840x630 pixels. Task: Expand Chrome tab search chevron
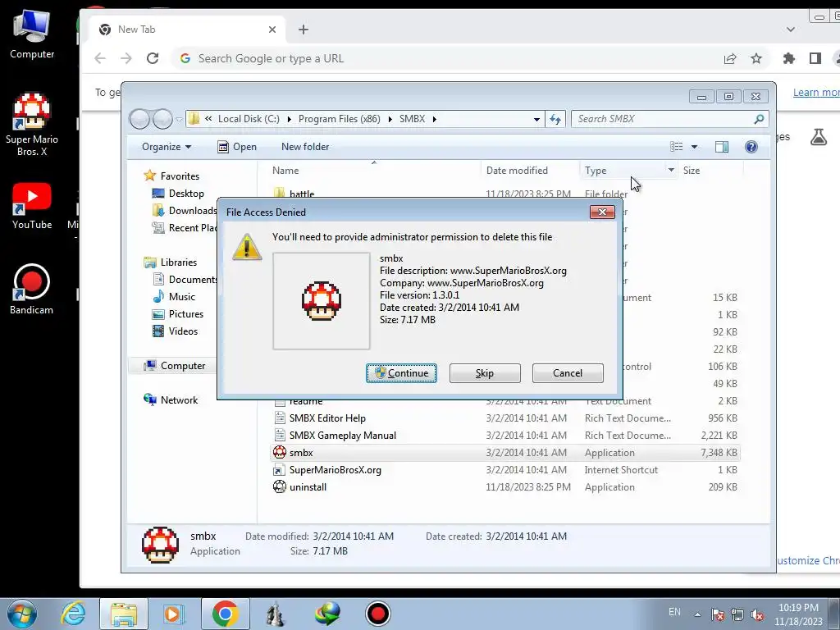791,30
